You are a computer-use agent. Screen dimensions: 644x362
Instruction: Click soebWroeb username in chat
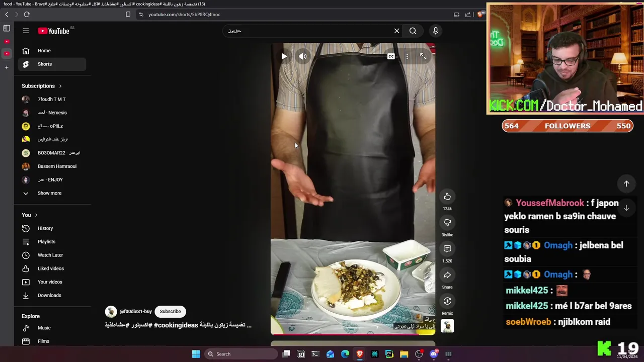tap(528, 322)
